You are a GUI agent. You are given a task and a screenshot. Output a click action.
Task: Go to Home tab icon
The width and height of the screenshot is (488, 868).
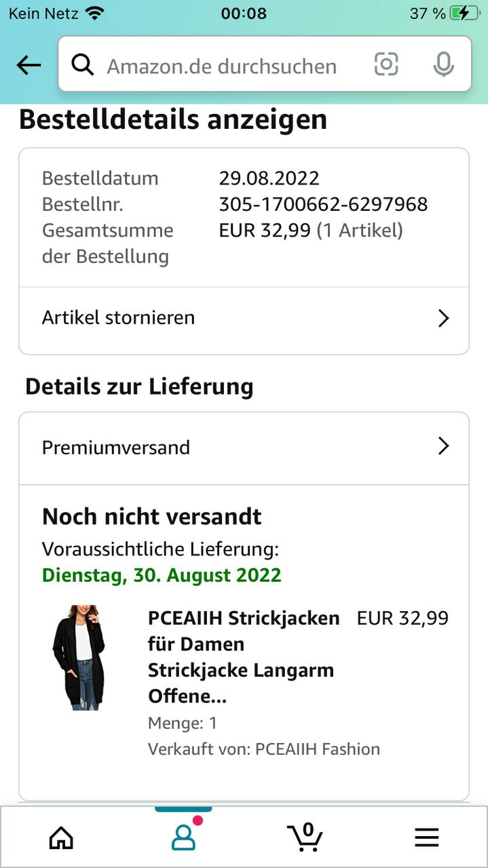[61, 838]
